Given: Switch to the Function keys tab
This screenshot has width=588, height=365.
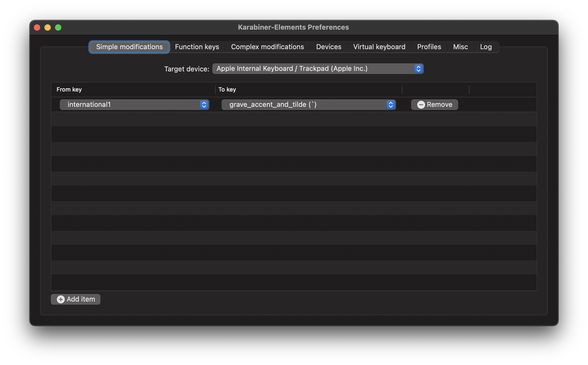Looking at the screenshot, I should (x=197, y=47).
